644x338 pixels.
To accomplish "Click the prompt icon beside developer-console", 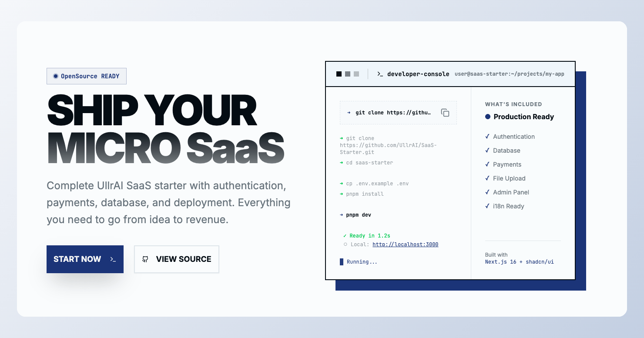I will [x=380, y=74].
